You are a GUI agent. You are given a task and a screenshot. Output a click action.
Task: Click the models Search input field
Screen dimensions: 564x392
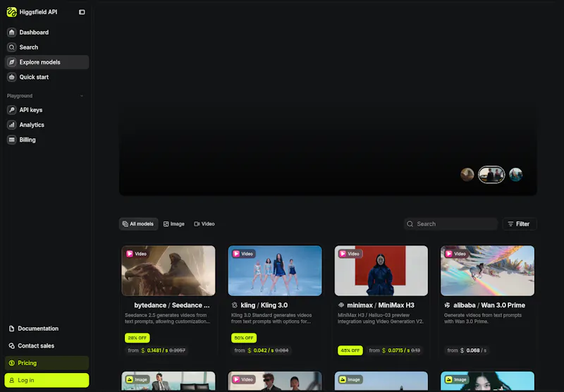click(x=450, y=224)
